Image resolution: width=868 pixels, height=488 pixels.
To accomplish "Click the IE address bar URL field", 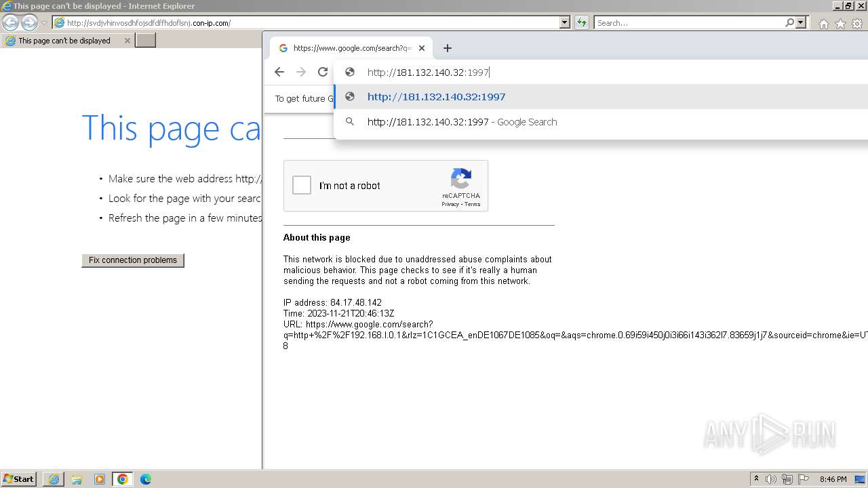I will (311, 22).
